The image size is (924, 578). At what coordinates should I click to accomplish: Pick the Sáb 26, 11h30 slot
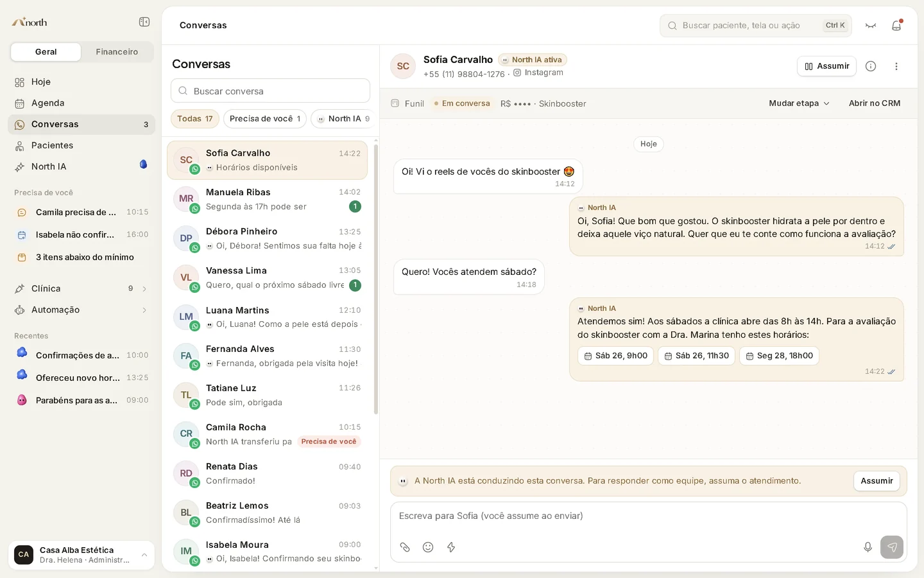696,356
